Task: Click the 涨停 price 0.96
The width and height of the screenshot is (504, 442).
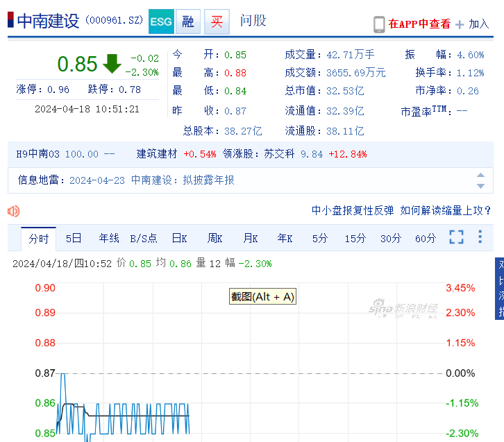Action: [58, 90]
